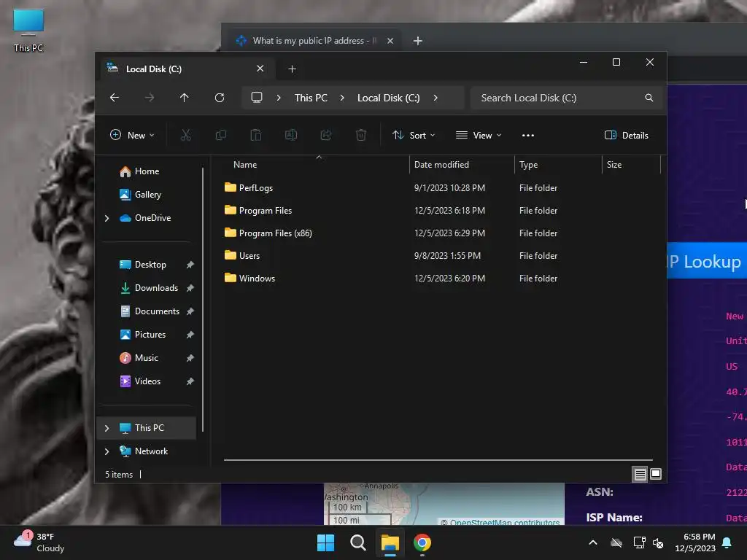This screenshot has width=747, height=560.
Task: Select the Windows folder icon
Action: (230, 278)
